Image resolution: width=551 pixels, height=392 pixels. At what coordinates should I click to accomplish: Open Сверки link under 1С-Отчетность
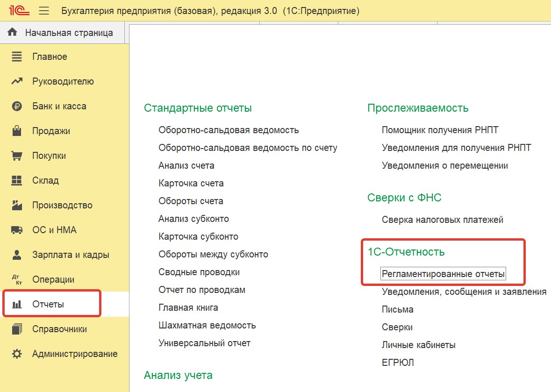pos(397,328)
